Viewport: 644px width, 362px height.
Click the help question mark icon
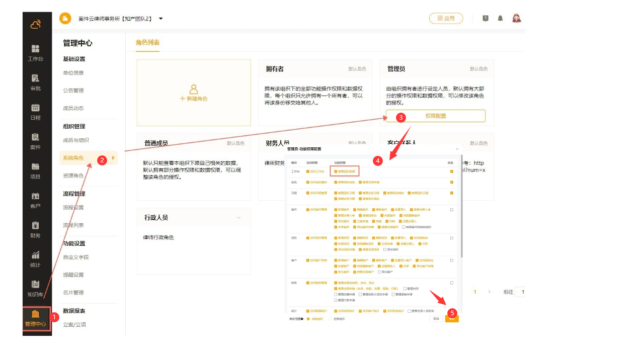[x=486, y=18]
